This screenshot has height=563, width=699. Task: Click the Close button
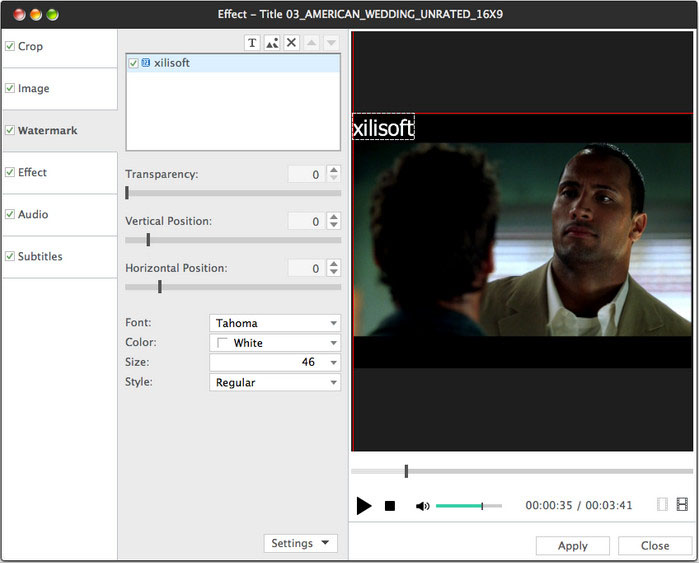click(x=655, y=546)
